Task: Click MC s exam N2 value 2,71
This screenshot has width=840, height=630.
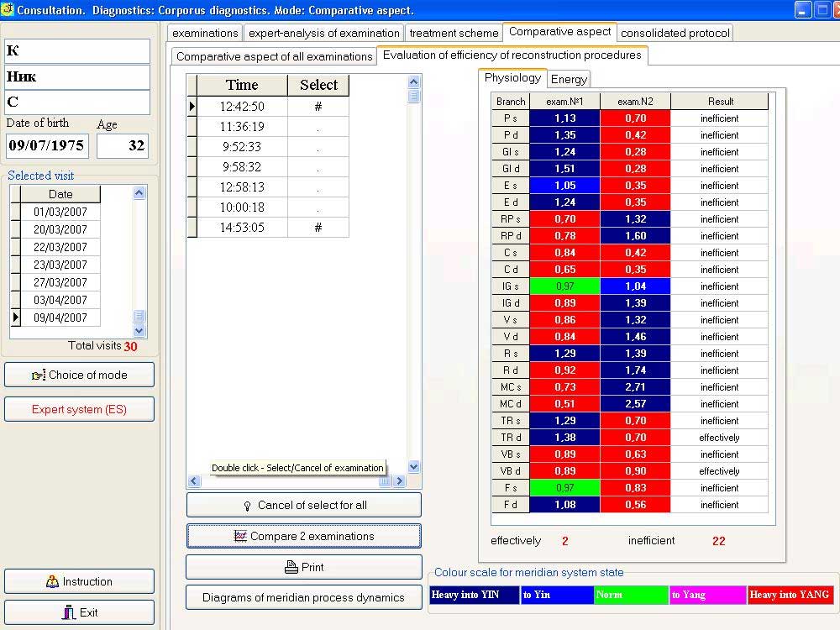Action: (635, 387)
